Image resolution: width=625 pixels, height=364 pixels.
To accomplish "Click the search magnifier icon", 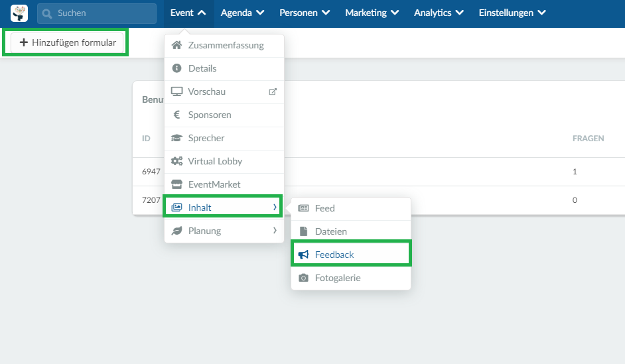I will [47, 13].
